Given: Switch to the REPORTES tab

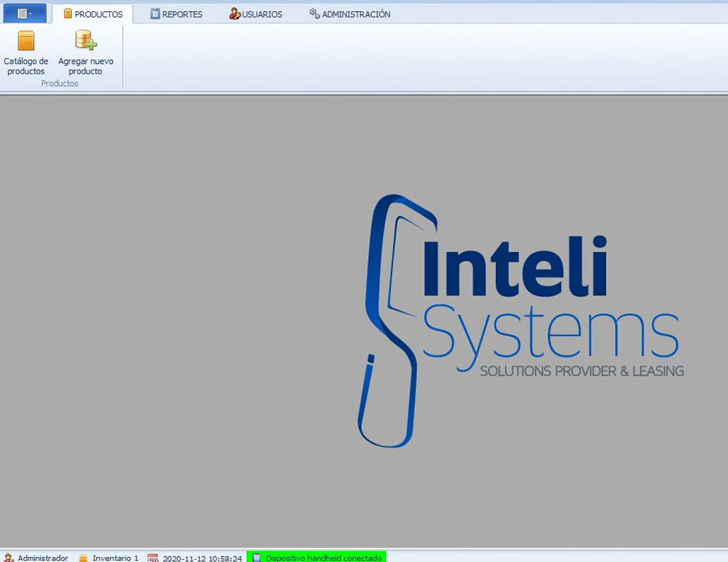Looking at the screenshot, I should tap(182, 14).
